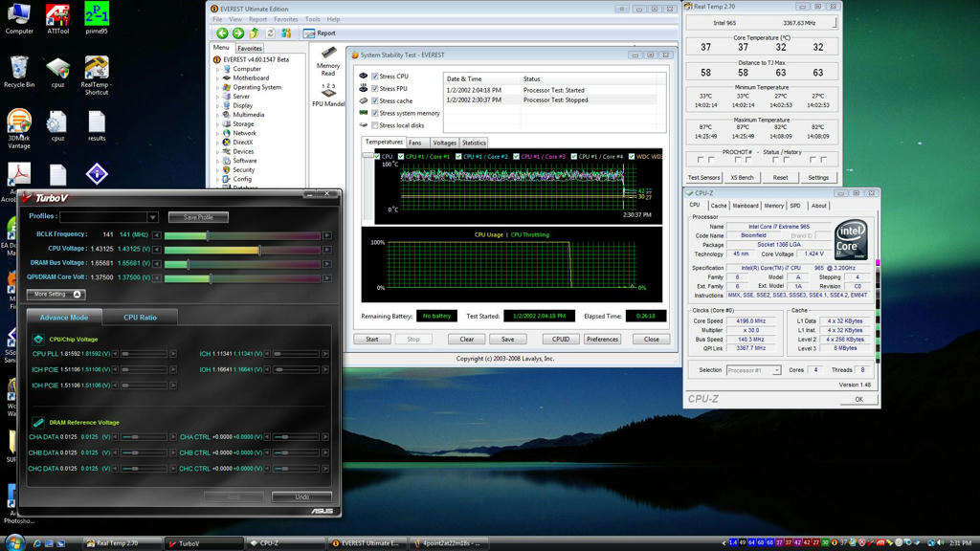Open Real Temp Settings
This screenshot has height=551, width=980.
(818, 177)
